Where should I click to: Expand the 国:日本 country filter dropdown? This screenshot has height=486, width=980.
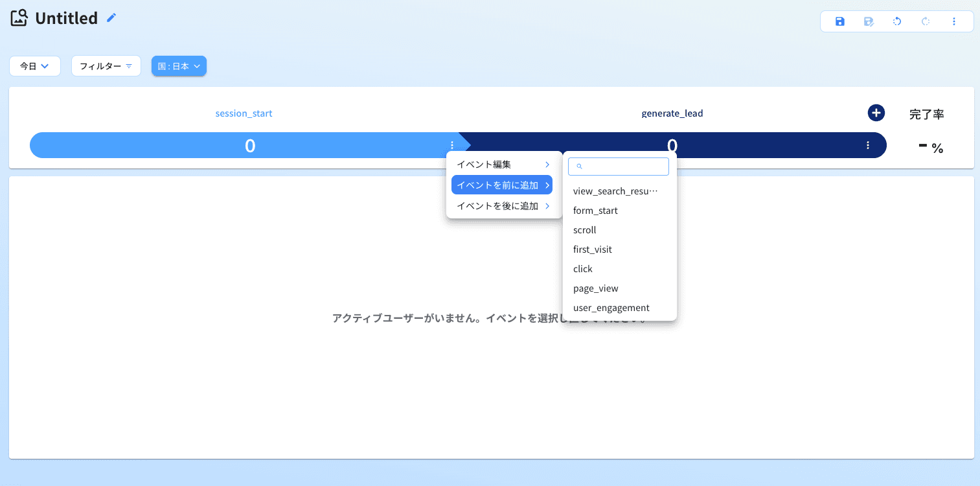tap(179, 65)
